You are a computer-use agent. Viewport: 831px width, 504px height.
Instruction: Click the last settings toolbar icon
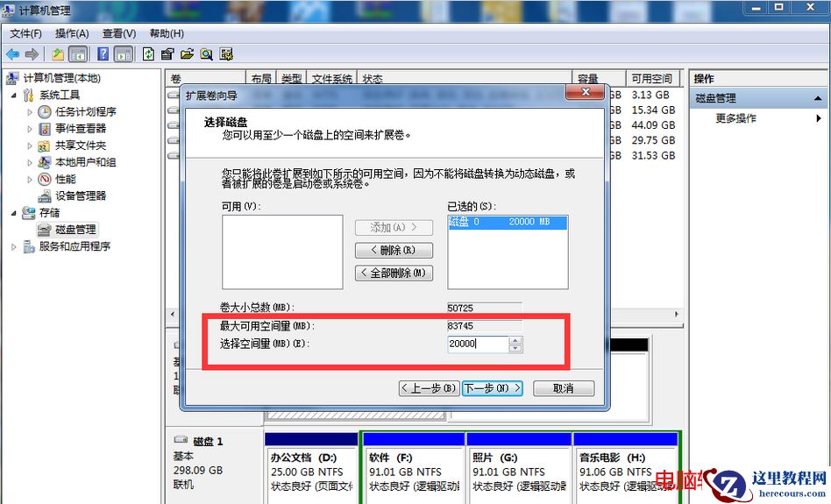coord(226,54)
